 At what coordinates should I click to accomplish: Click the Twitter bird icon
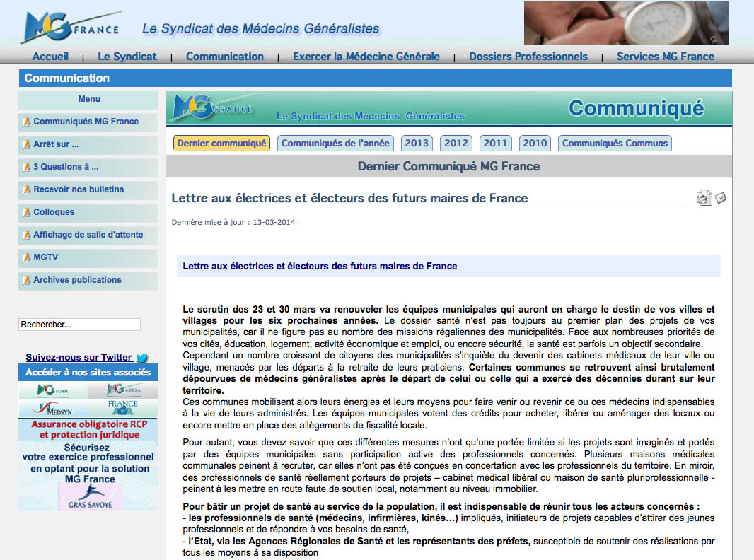coord(142,358)
